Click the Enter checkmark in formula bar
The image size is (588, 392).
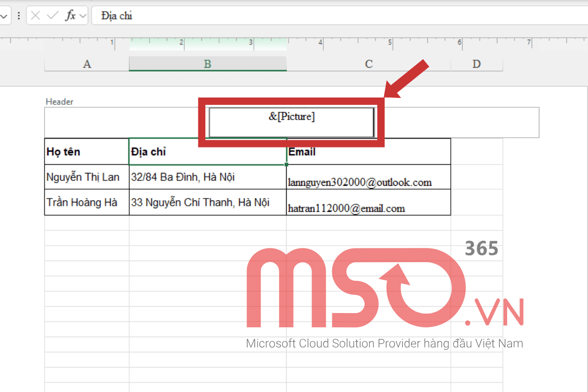(52, 16)
